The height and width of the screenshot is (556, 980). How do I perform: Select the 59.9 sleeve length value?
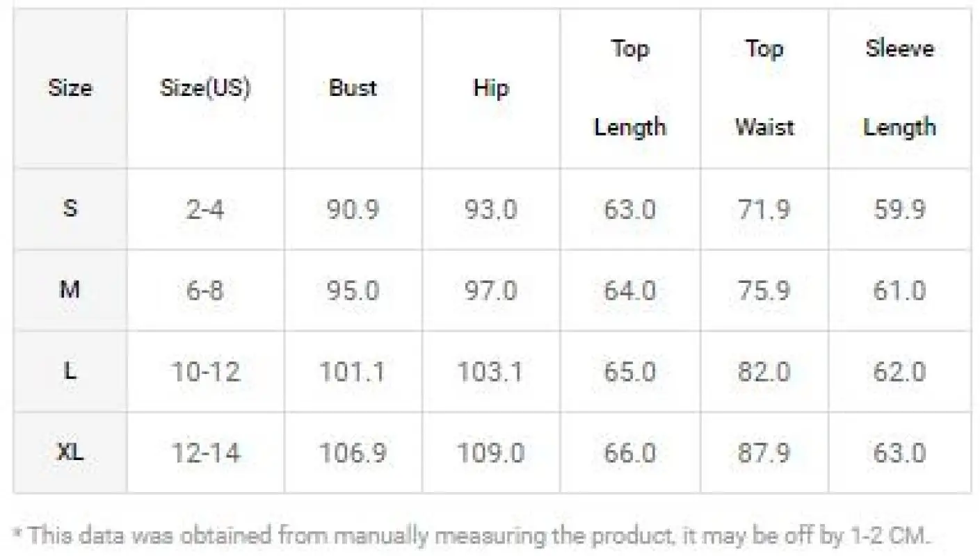coord(899,209)
